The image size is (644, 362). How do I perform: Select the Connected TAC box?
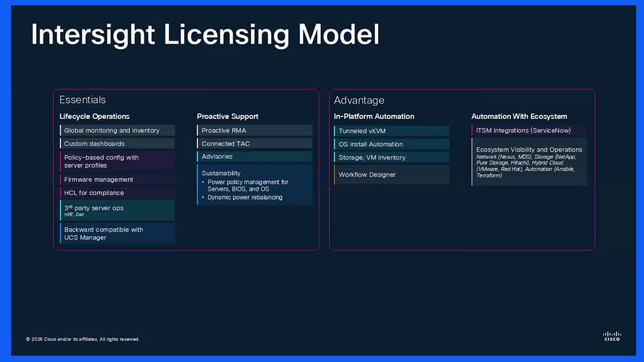255,143
